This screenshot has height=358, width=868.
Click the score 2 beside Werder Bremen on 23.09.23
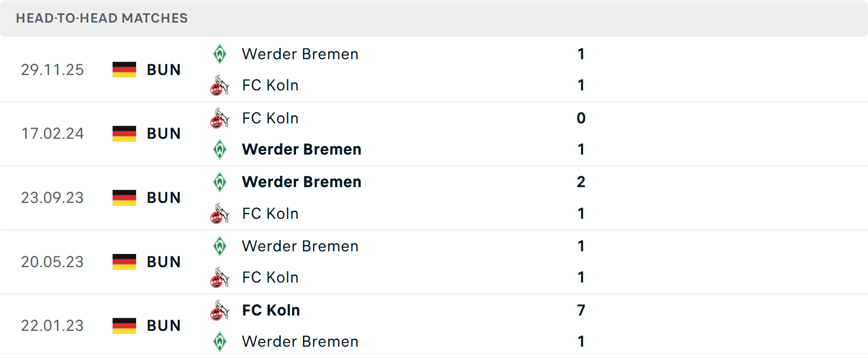coord(581,182)
